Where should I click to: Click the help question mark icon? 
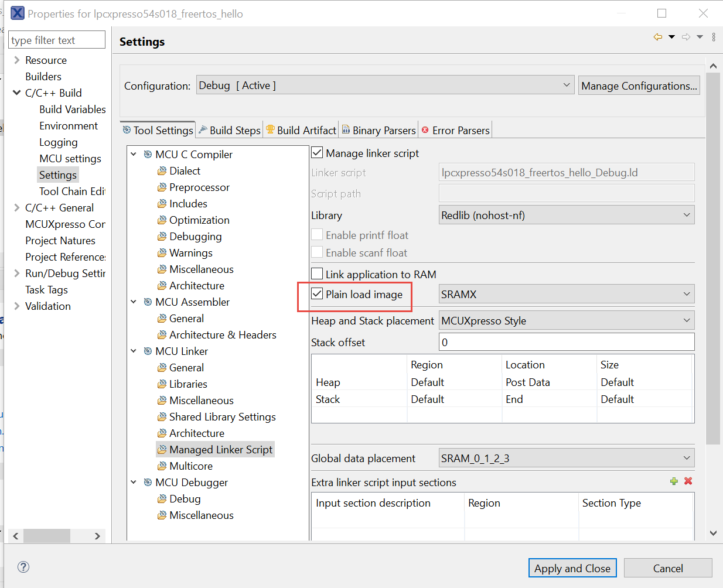tap(23, 567)
